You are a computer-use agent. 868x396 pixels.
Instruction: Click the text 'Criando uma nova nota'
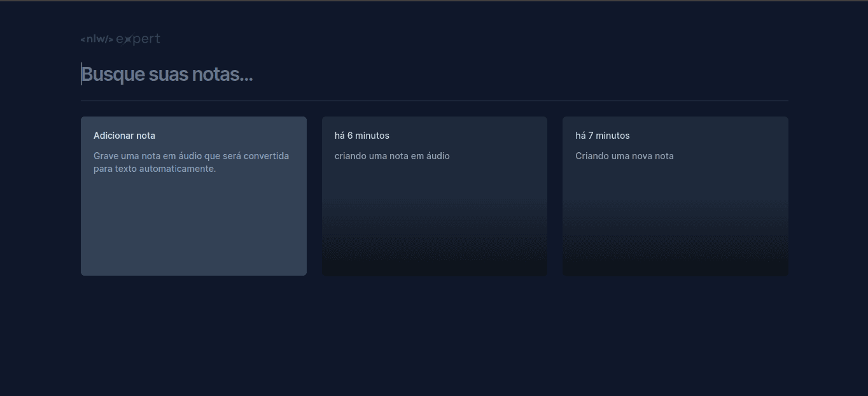pyautogui.click(x=624, y=156)
